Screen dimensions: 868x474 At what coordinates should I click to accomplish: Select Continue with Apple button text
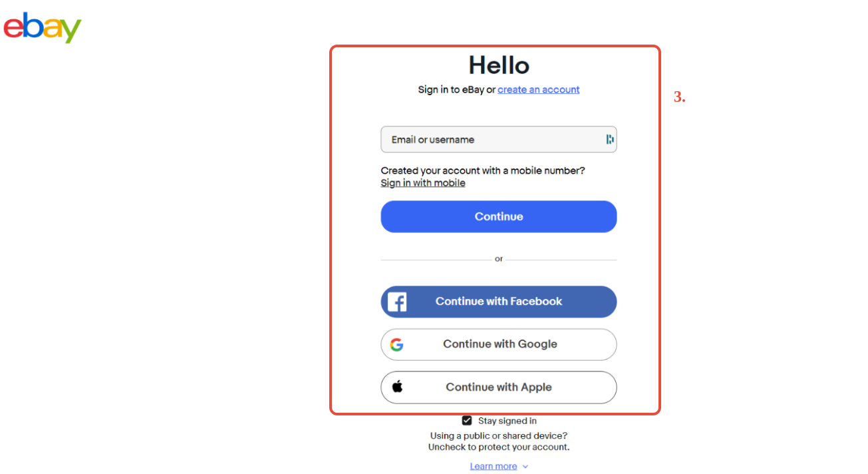click(499, 387)
